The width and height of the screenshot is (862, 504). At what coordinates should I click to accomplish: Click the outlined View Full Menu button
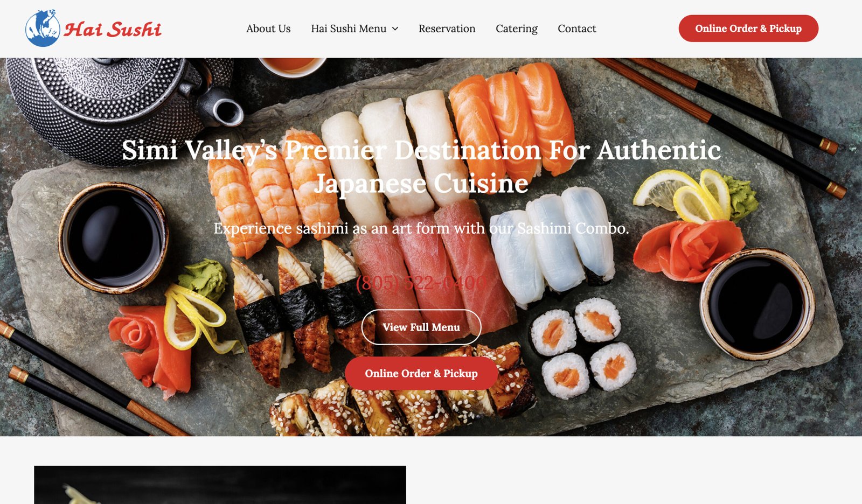coord(421,327)
